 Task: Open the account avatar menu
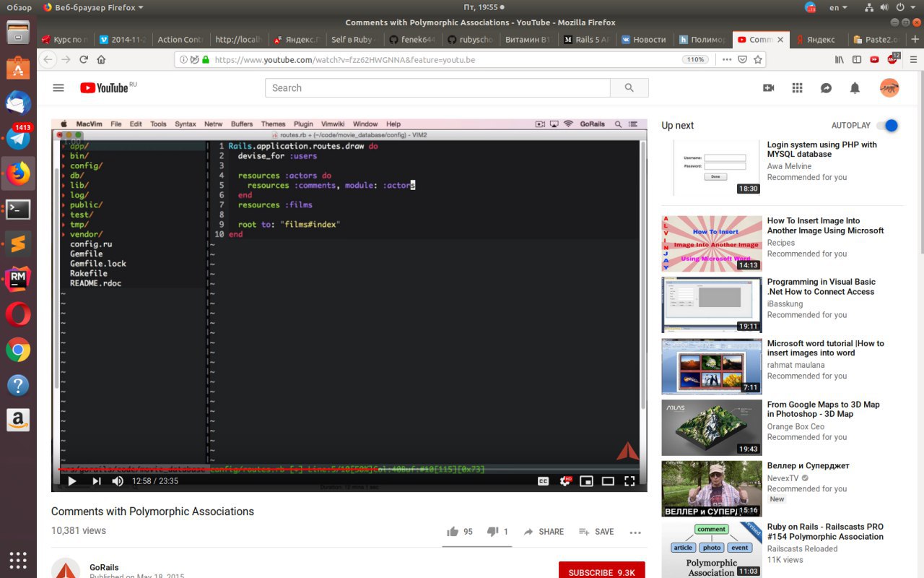[x=889, y=88]
